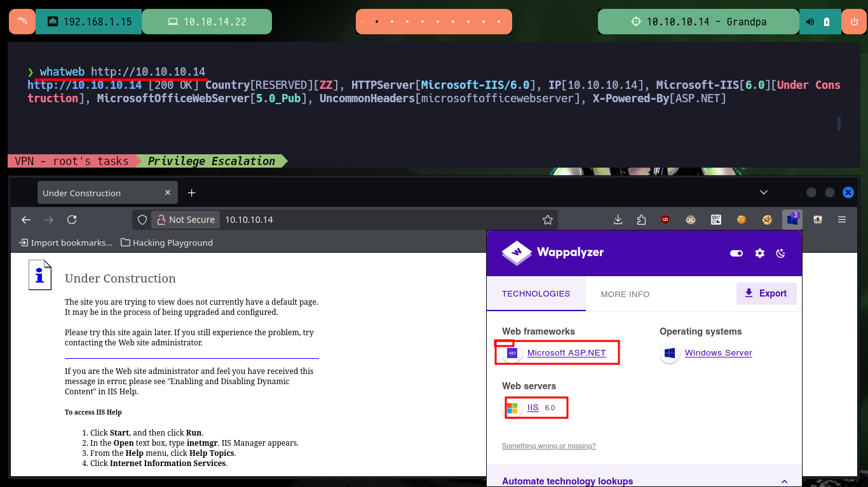
Task: Click the tracking protection shield icon
Action: coord(143,220)
